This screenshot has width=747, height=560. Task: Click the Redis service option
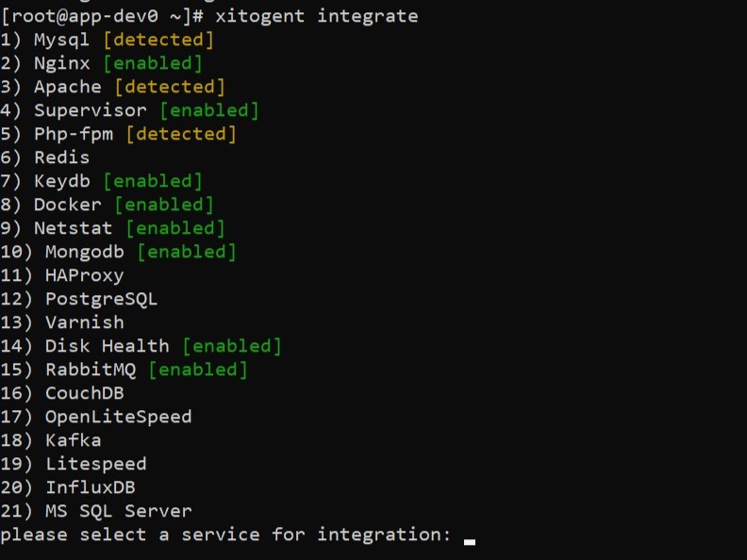point(62,157)
